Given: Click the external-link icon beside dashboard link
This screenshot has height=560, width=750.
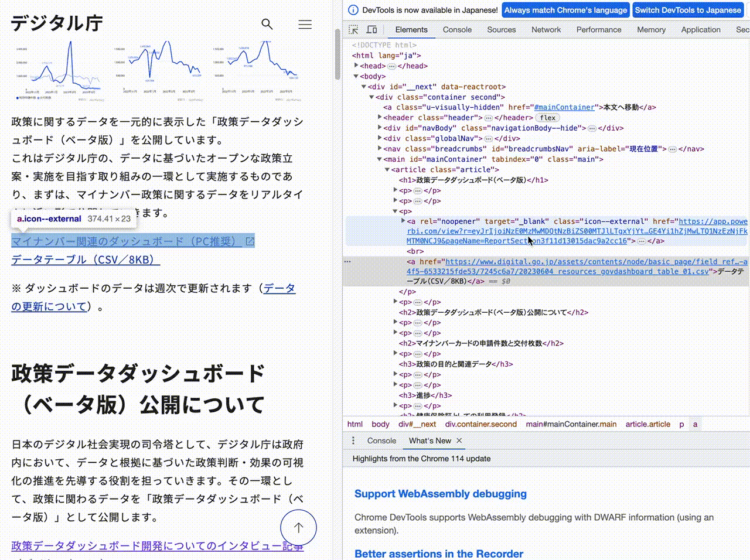Looking at the screenshot, I should (250, 241).
